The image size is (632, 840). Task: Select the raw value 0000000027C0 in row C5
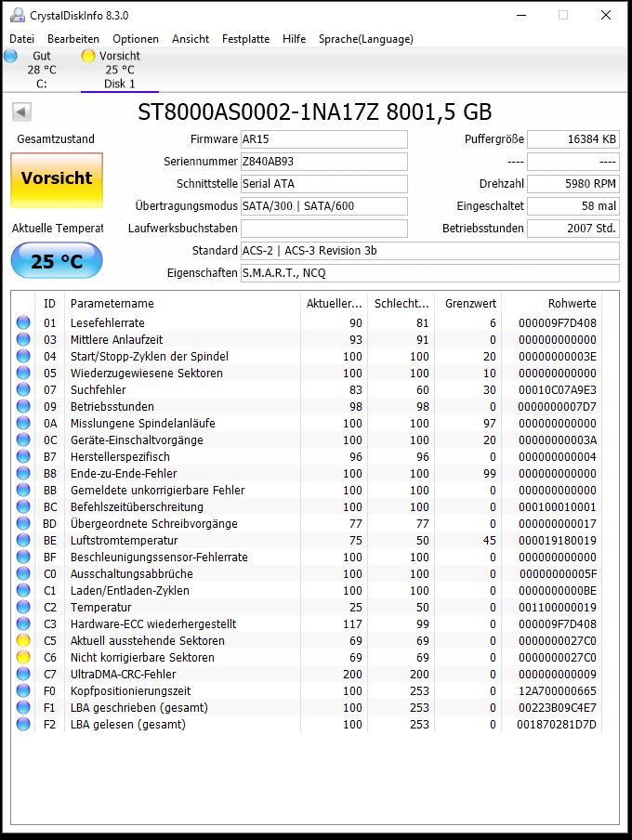[x=557, y=641]
